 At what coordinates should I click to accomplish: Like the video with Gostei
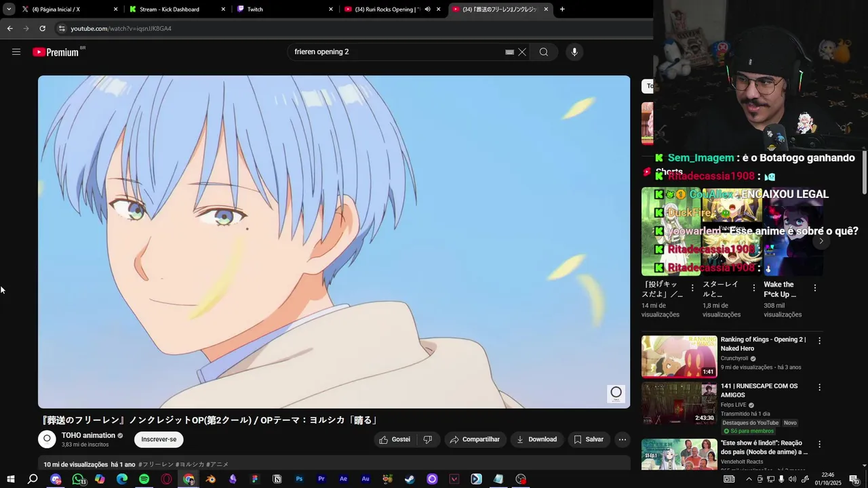[x=395, y=439]
